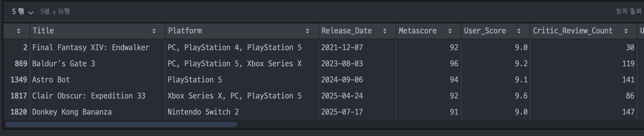Click the horizontal scrollbar thumb
The width and height of the screenshot is (644, 136).
point(121,124)
